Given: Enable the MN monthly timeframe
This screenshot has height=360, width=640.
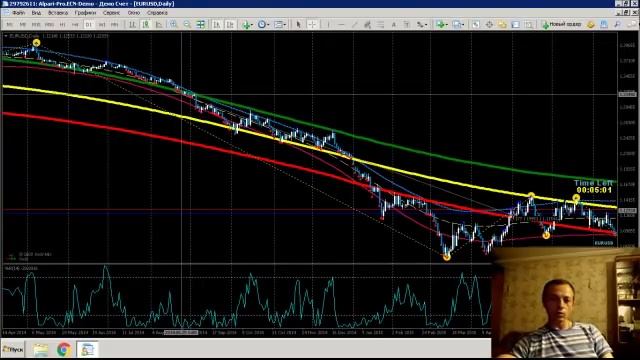Looking at the screenshot, I should pyautogui.click(x=115, y=25).
